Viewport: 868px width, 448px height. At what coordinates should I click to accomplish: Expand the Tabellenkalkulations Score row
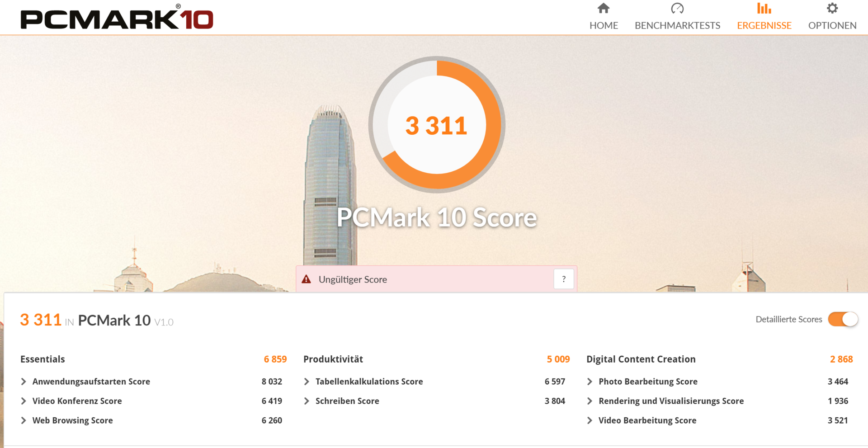pyautogui.click(x=307, y=382)
